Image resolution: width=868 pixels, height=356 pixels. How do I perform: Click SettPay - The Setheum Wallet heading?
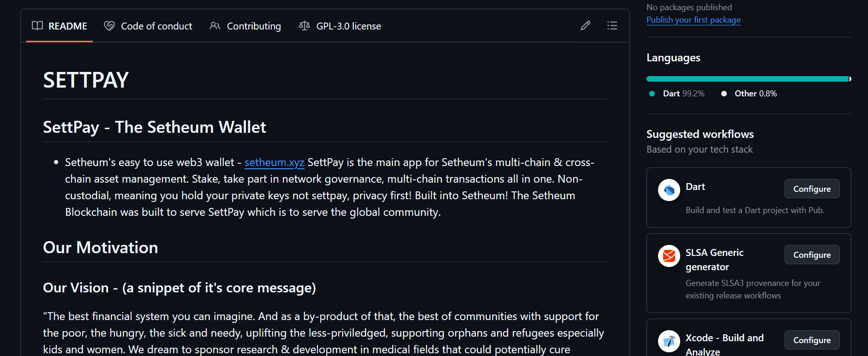[x=155, y=127]
